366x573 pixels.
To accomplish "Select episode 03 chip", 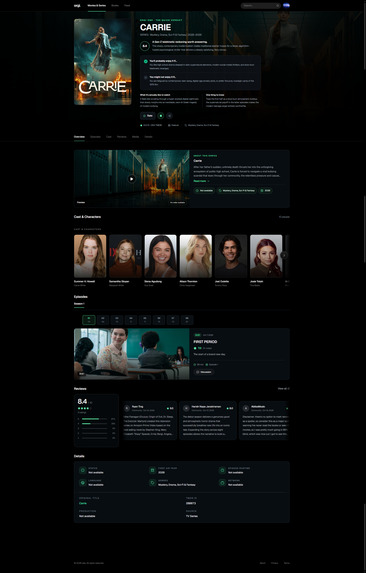I will point(117,320).
